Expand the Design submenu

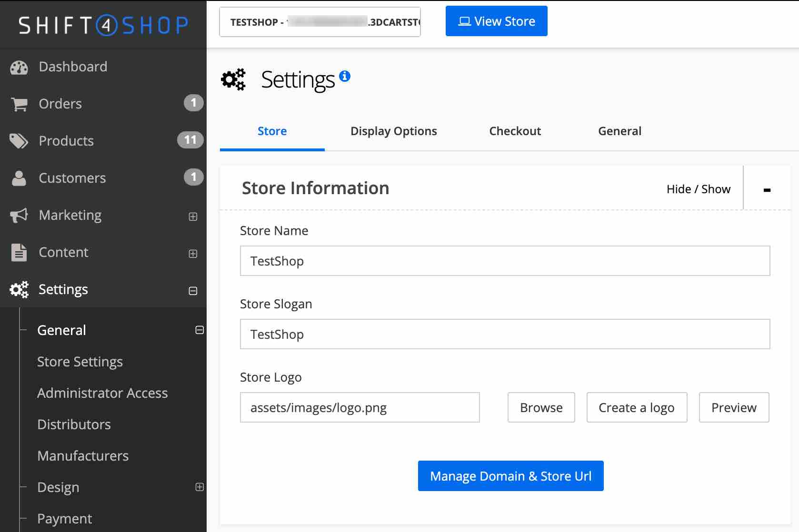200,487
